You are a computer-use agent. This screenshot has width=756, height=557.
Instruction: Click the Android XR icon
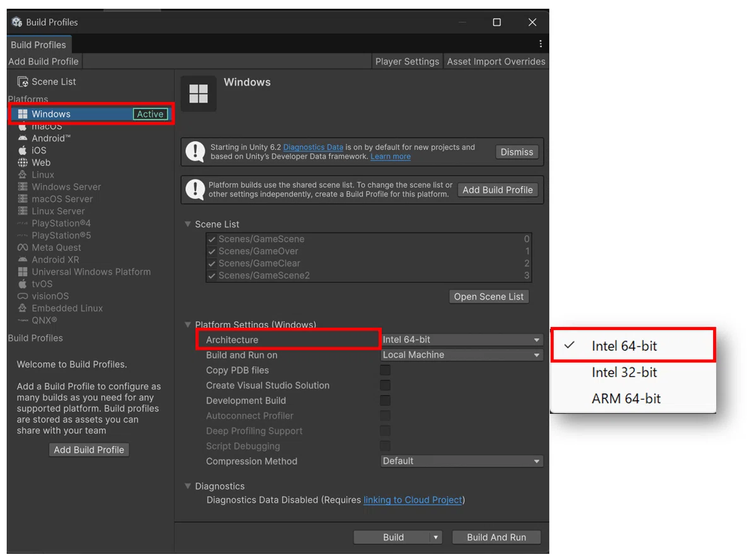pos(23,260)
